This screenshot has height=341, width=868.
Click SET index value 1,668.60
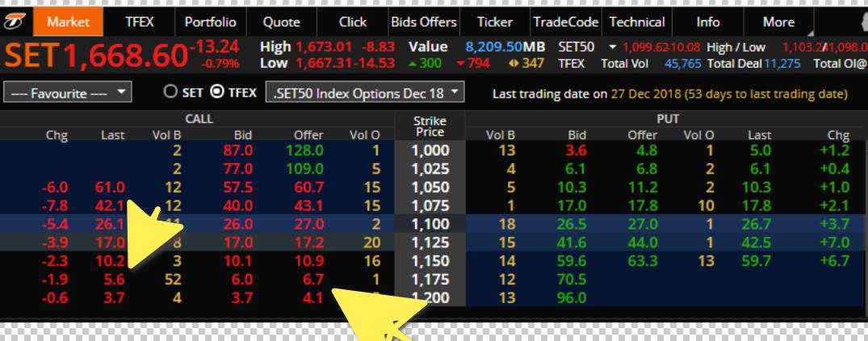125,56
